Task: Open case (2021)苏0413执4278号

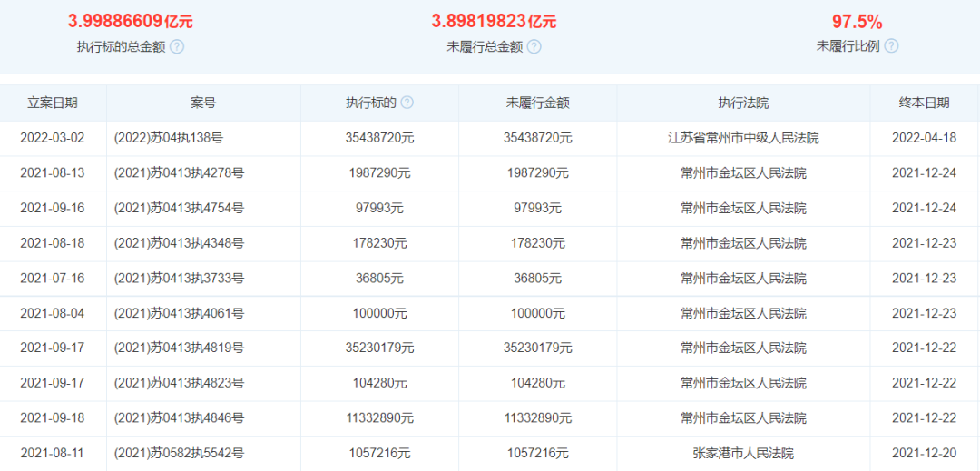Action: [179, 173]
